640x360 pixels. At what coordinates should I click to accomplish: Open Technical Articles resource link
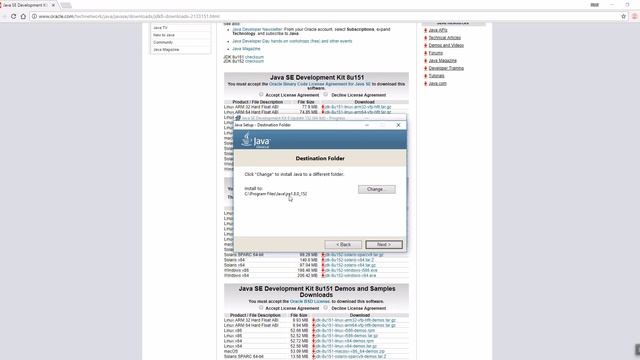(x=444, y=38)
